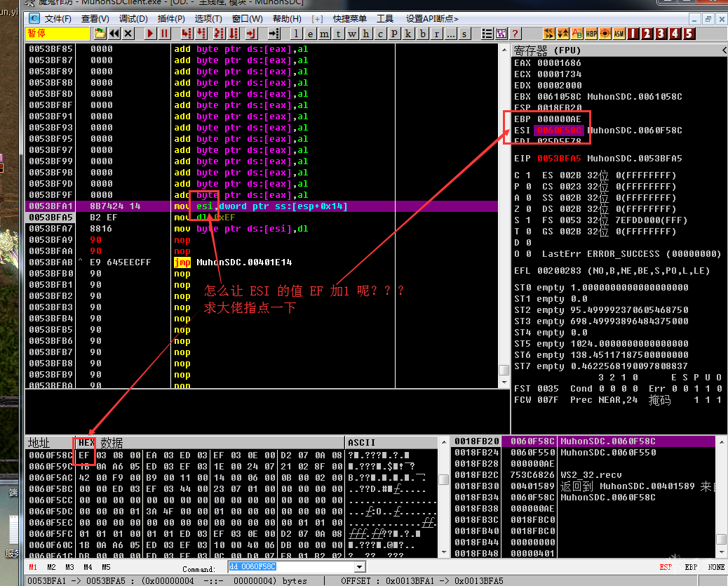Open the Handles window with the 'h' button
Viewport: 728px width, 586px height.
(366, 34)
